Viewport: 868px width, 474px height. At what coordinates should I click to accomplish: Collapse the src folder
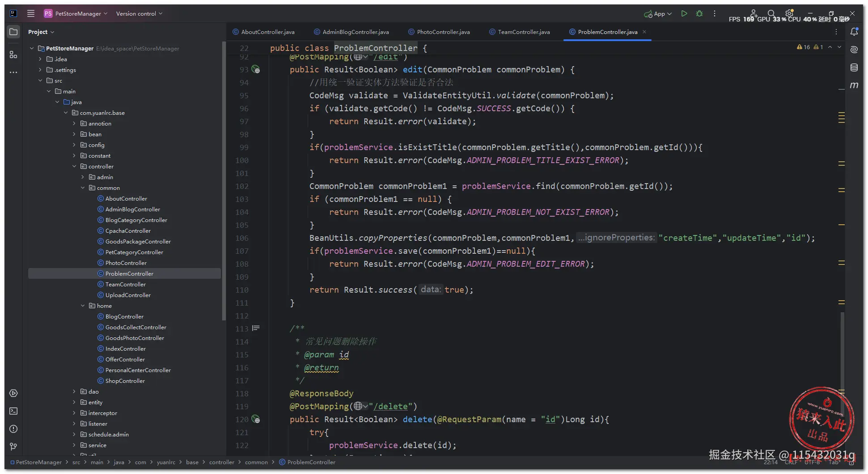(x=40, y=80)
